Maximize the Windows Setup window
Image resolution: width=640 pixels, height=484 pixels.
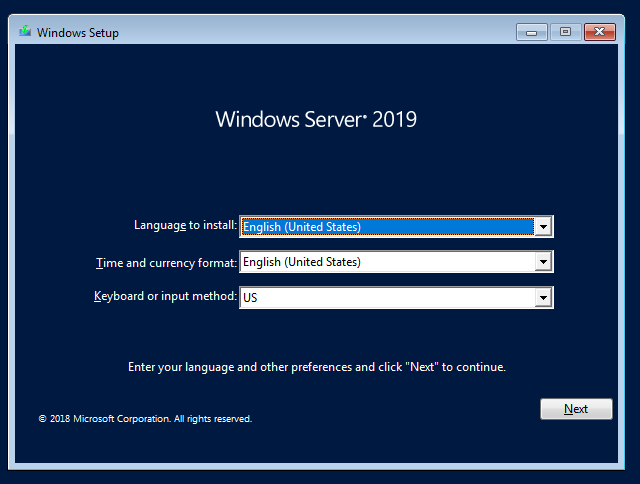(565, 32)
